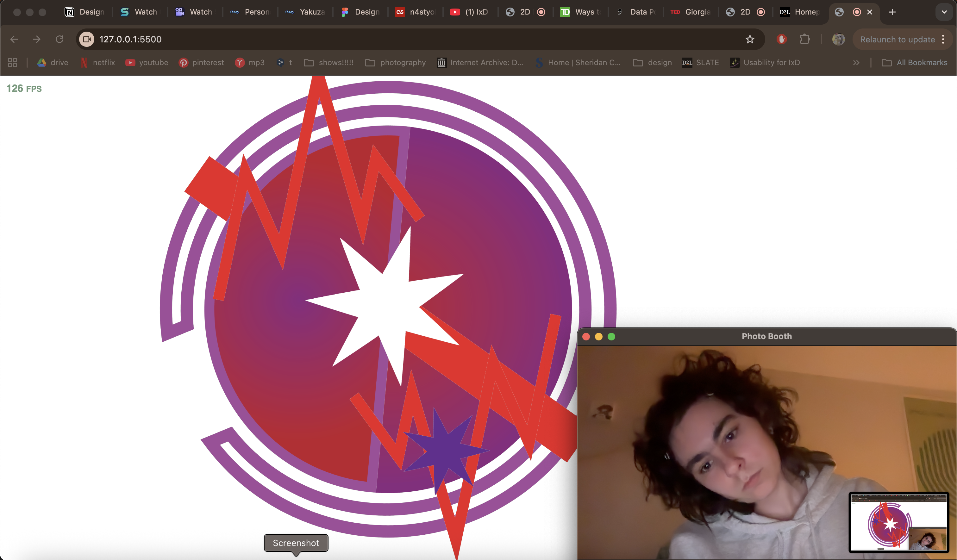
Task: Expand the shows!!!!! bookmark folder
Action: tap(328, 62)
